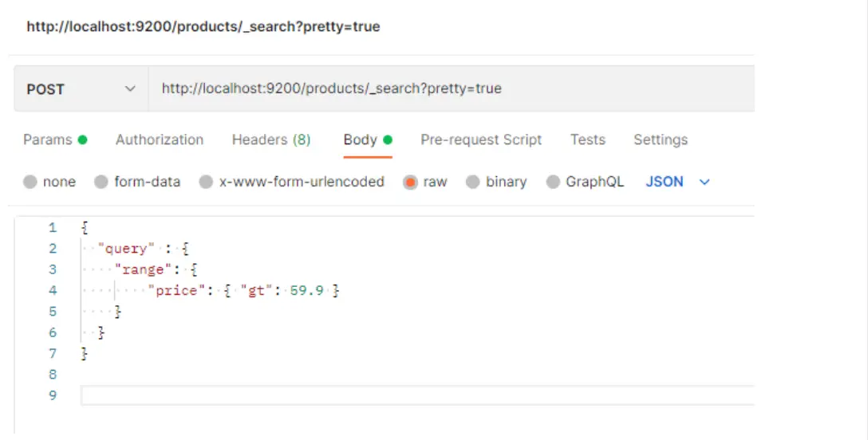
Task: Click the chevron arrow beside POST
Action: (x=131, y=89)
